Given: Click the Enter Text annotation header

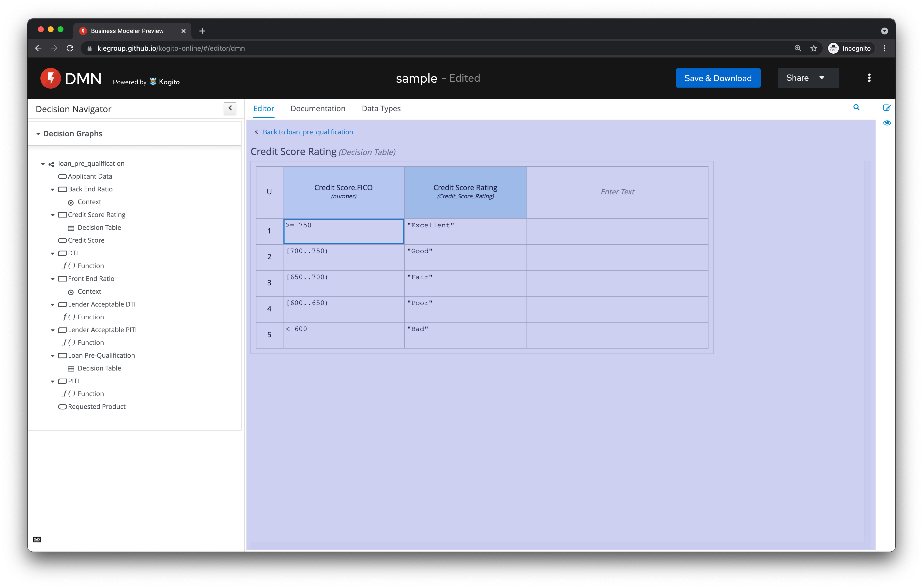Looking at the screenshot, I should (x=617, y=192).
